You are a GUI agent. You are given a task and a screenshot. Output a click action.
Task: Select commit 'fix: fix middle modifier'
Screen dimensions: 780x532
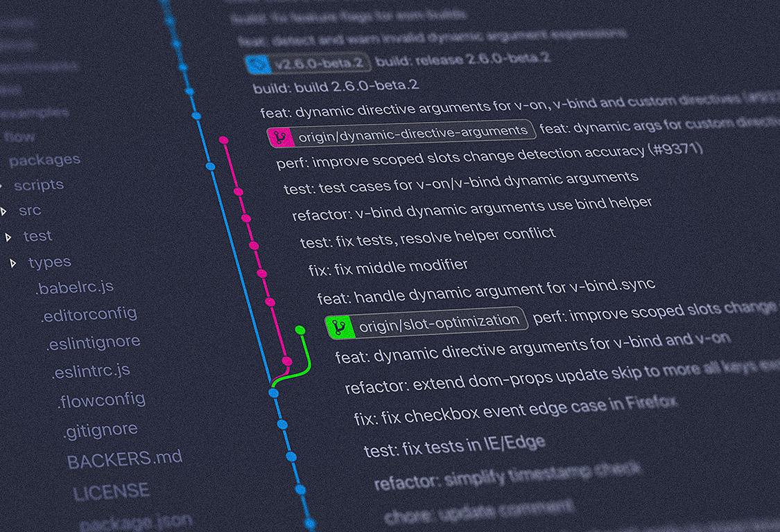click(388, 267)
